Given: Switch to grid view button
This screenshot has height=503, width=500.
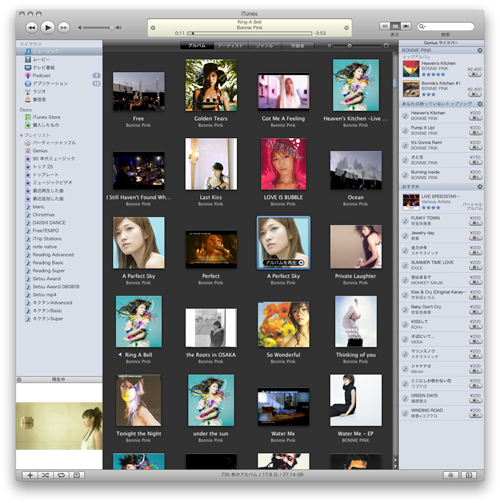Looking at the screenshot, I should click(x=395, y=26).
